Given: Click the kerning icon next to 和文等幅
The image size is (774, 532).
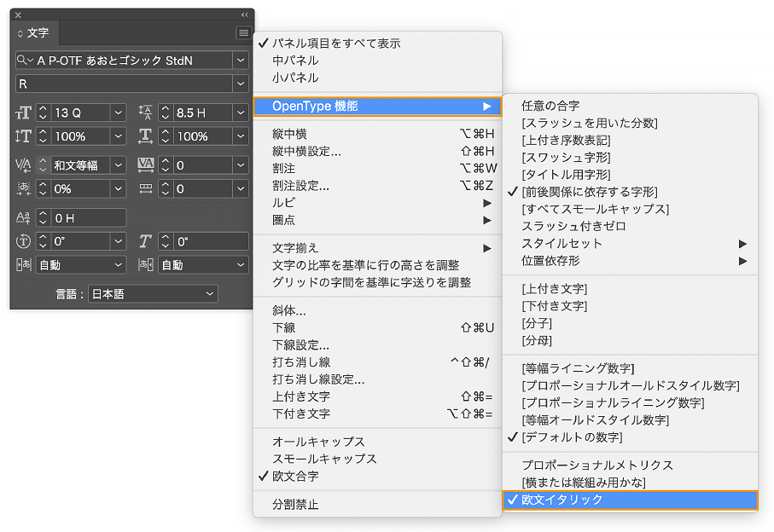Looking at the screenshot, I should pyautogui.click(x=23, y=165).
